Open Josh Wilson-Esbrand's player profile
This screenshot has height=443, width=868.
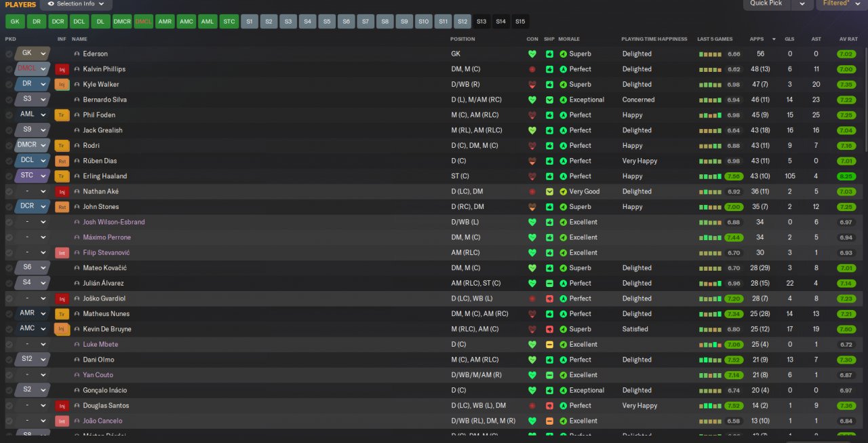[114, 222]
